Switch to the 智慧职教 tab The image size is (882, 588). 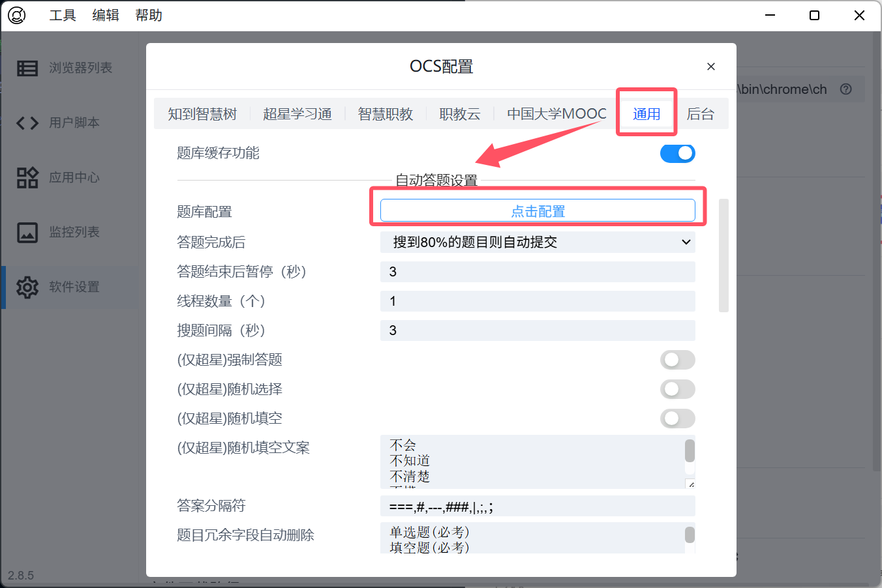point(386,114)
